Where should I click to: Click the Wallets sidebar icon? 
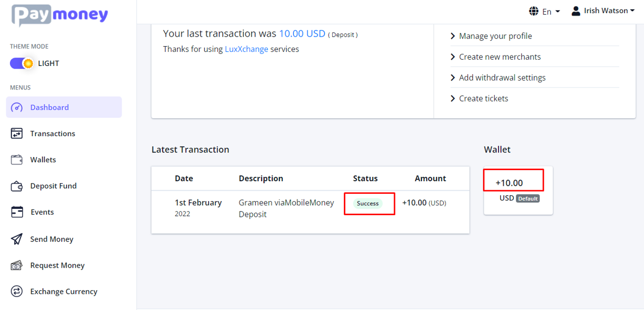tap(17, 160)
